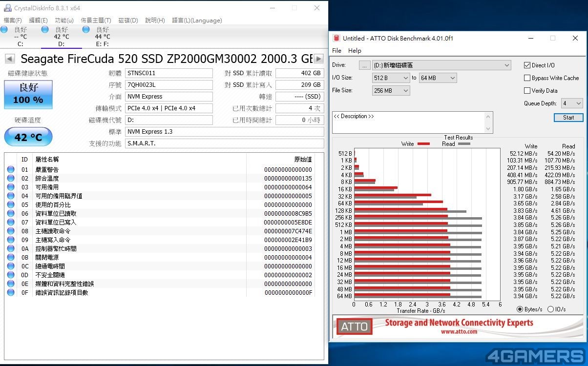Switch to the E: F: disk tab

click(x=103, y=37)
